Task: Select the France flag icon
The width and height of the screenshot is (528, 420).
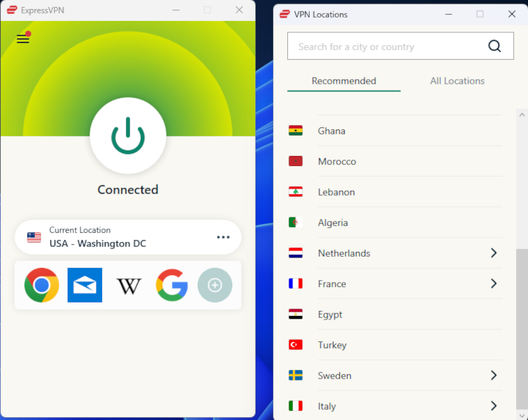Action: coord(296,284)
